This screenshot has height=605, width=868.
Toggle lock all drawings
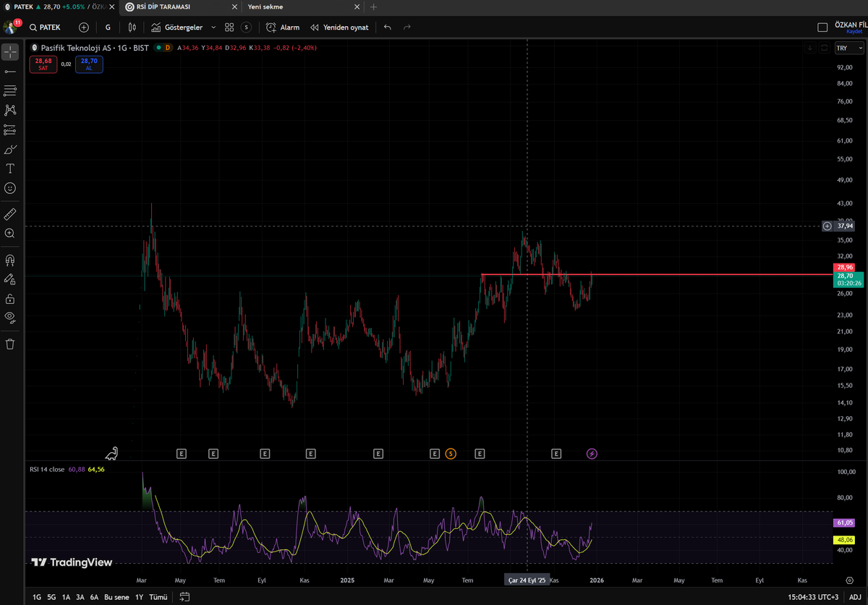point(10,298)
